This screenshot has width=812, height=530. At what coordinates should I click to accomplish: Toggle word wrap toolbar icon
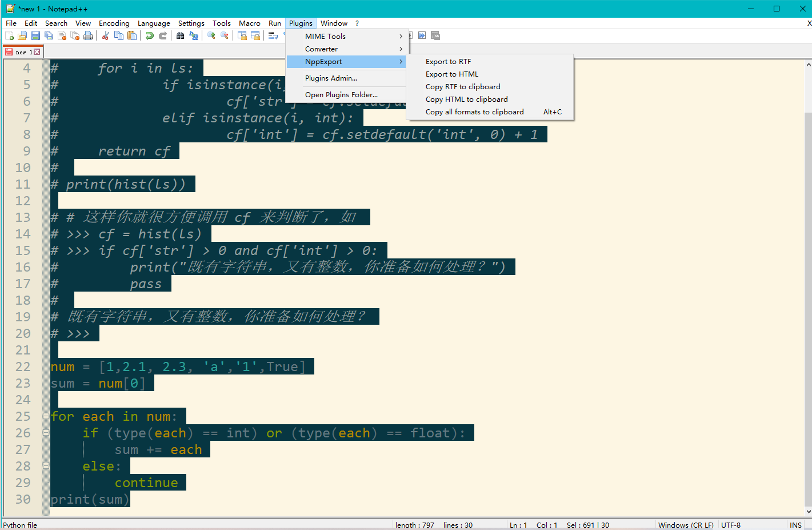(x=273, y=35)
